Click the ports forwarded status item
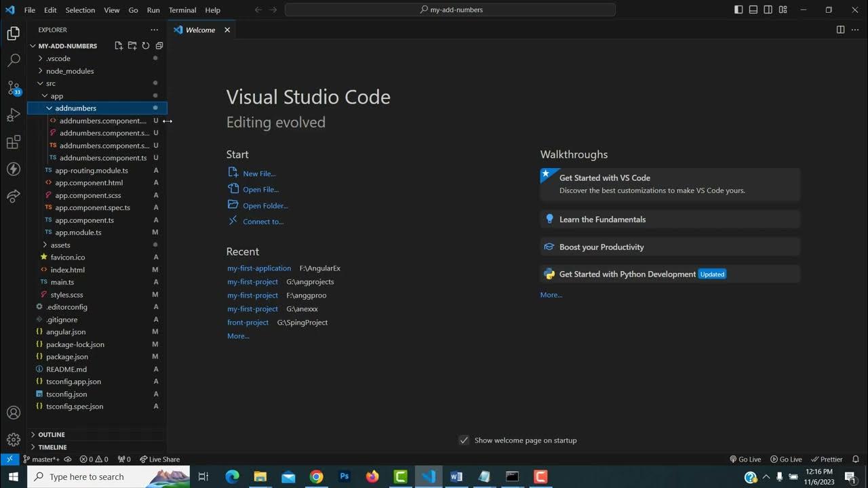Image resolution: width=868 pixels, height=488 pixels. coord(124,459)
